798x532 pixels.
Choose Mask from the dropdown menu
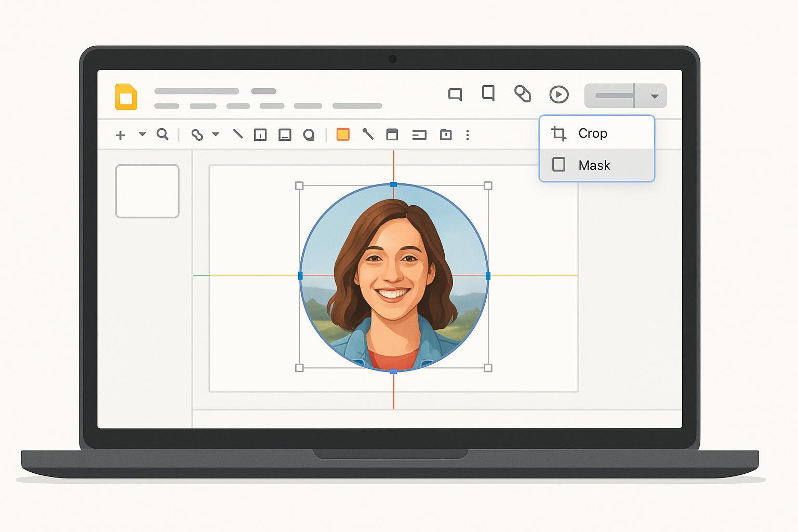594,165
